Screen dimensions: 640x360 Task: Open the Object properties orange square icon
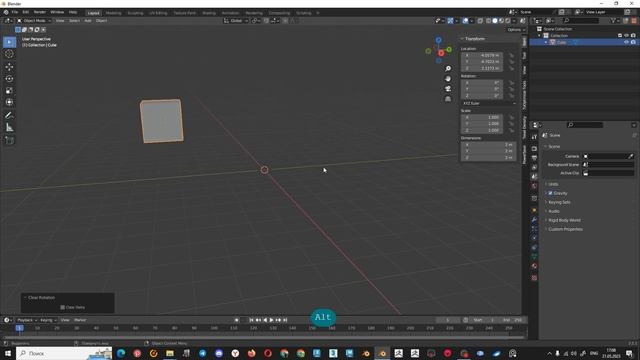[x=534, y=210]
